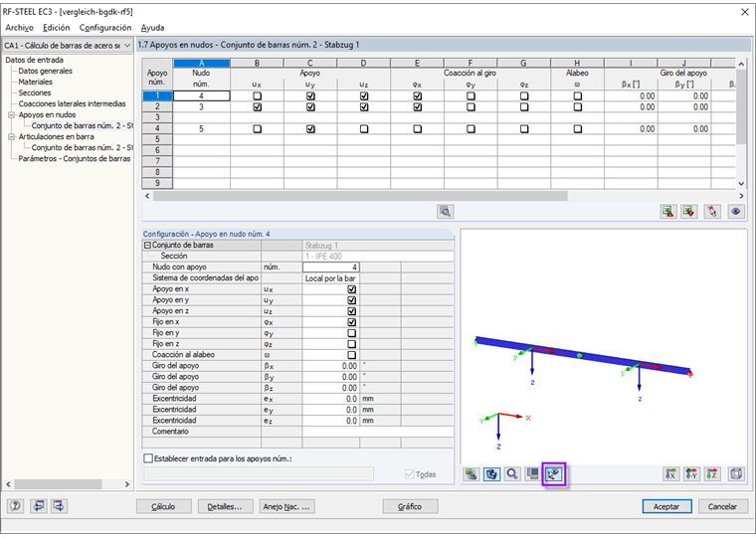
Task: Click the tree panel scroll right arrow
Action: (x=127, y=484)
